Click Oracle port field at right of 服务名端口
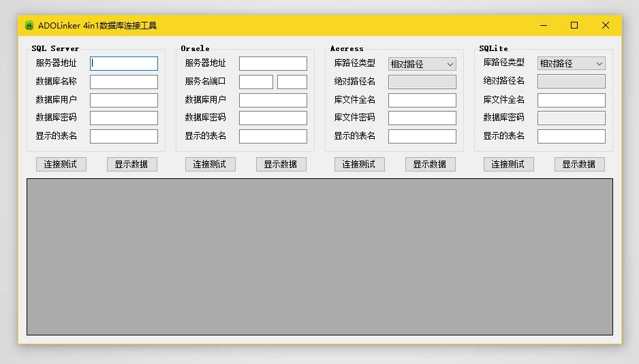The image size is (639, 364). click(292, 82)
